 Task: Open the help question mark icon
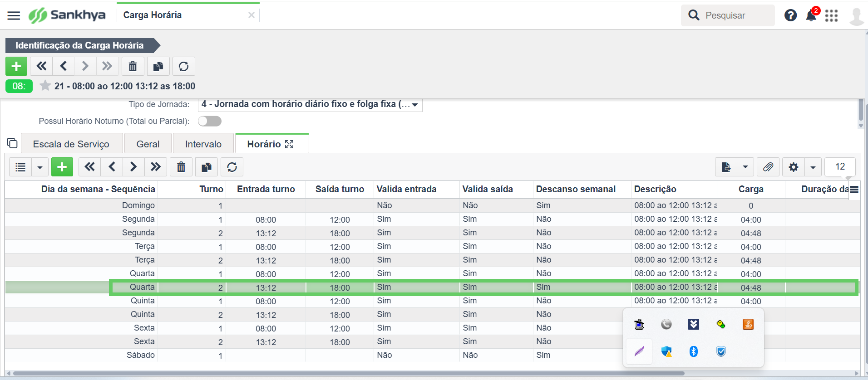tap(790, 15)
